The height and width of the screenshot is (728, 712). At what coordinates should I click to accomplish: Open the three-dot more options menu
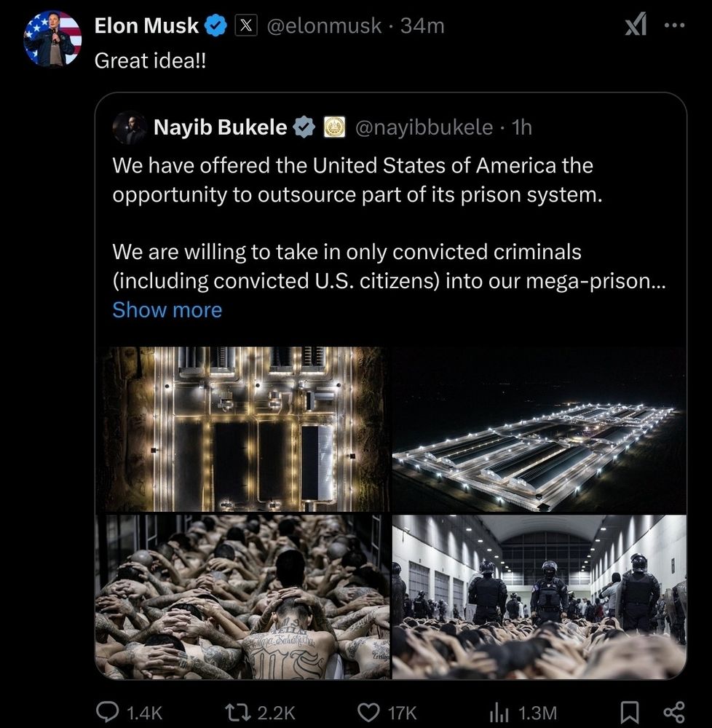click(675, 25)
